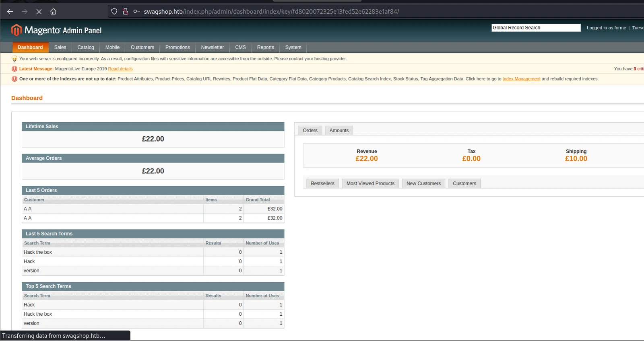Click 'version' in Top 5 Search Terms
The image size is (644, 341).
[x=31, y=323]
